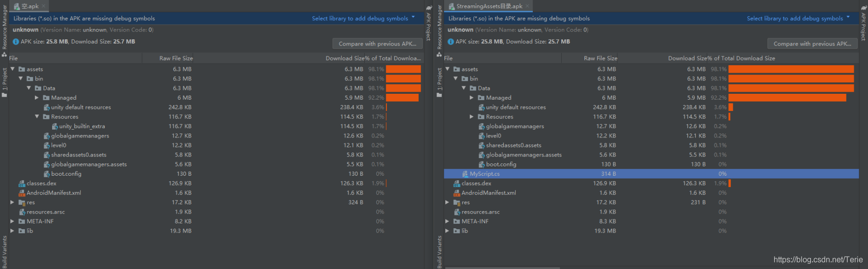Collapse the assets folder in left pane
This screenshot has height=269, width=868.
[12, 69]
